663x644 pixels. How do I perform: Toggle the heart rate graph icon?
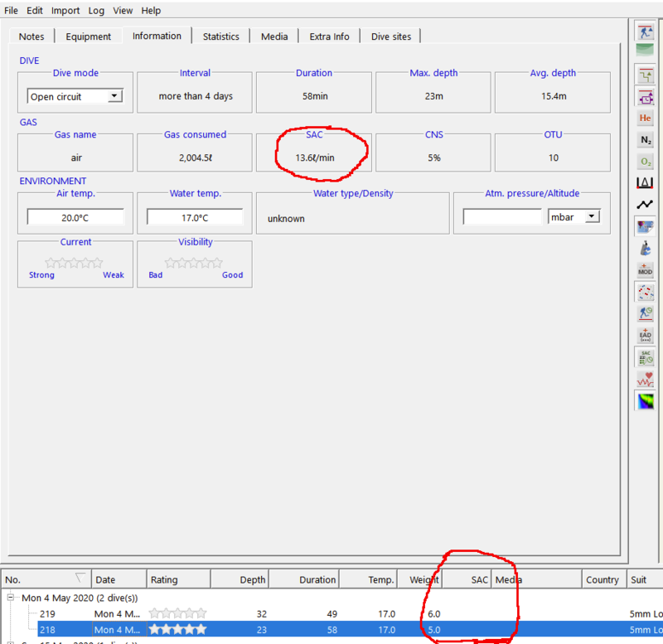(x=645, y=379)
